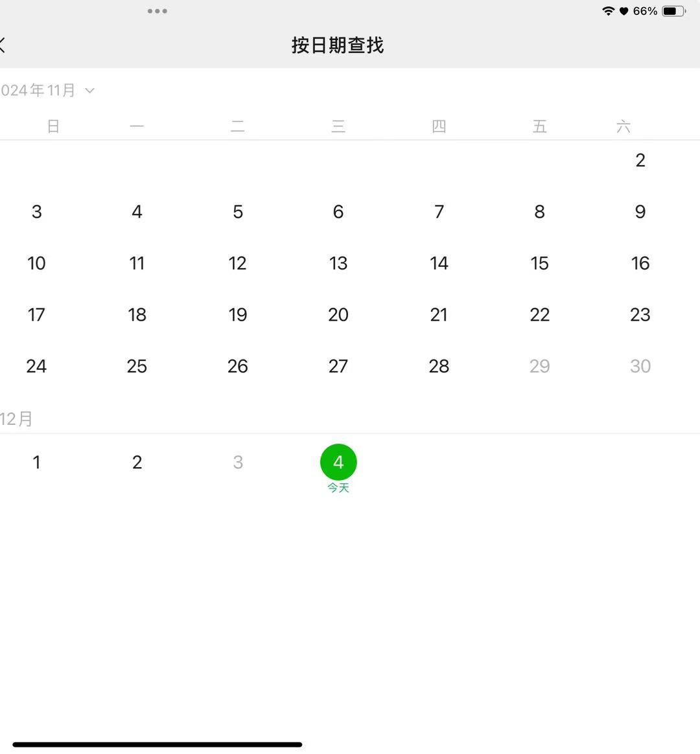The image size is (700, 754).
Task: Open the three-dot multitasking menu
Action: coord(157,11)
